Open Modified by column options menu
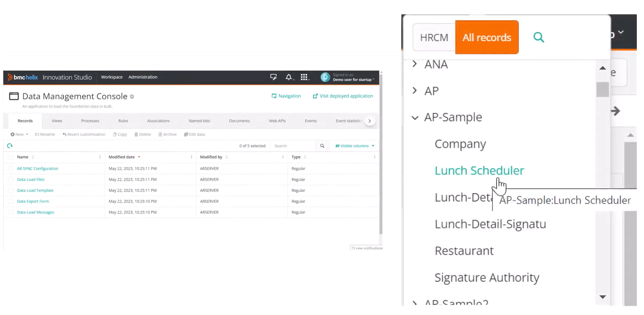This screenshot has width=644, height=315. click(283, 157)
